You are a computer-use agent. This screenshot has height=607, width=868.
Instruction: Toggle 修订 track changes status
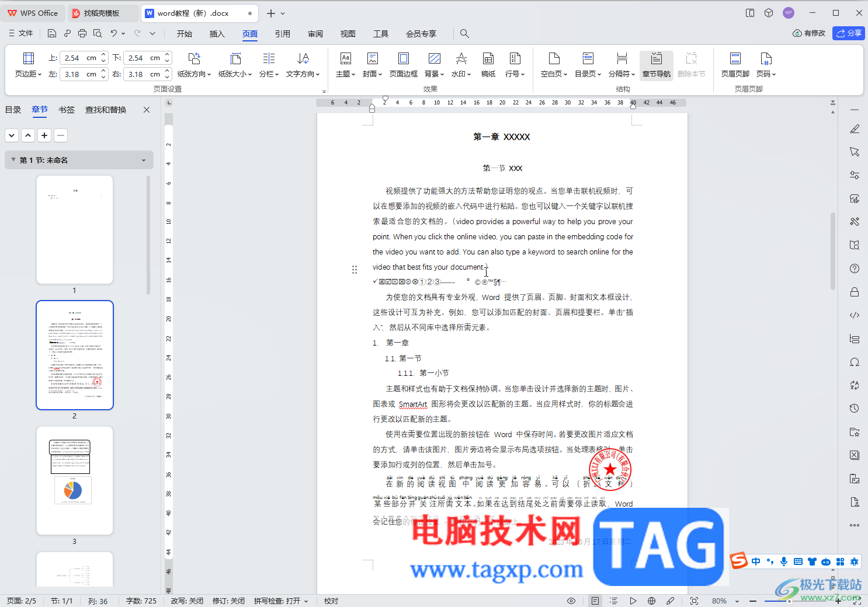[228, 601]
